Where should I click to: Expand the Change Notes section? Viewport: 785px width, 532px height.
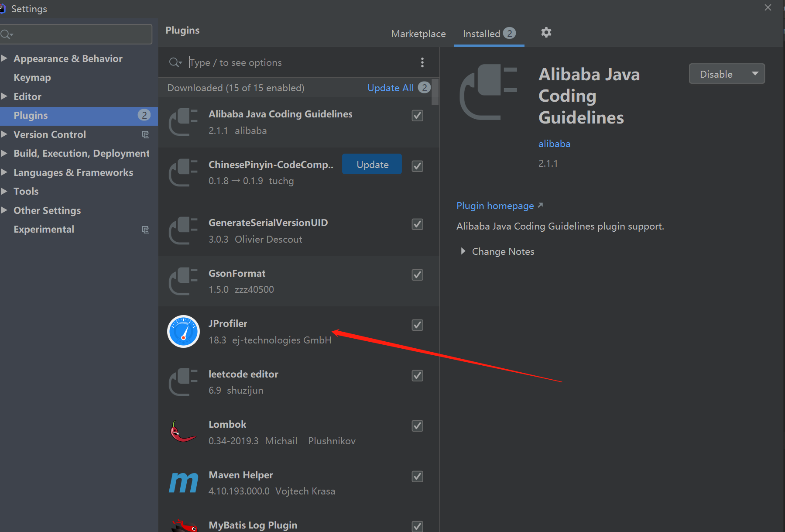pos(463,251)
